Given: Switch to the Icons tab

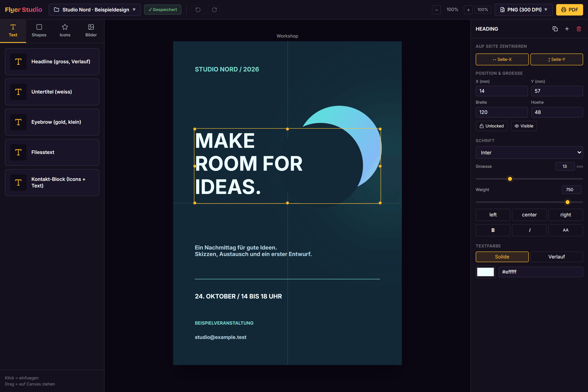Looking at the screenshot, I should click(x=65, y=31).
